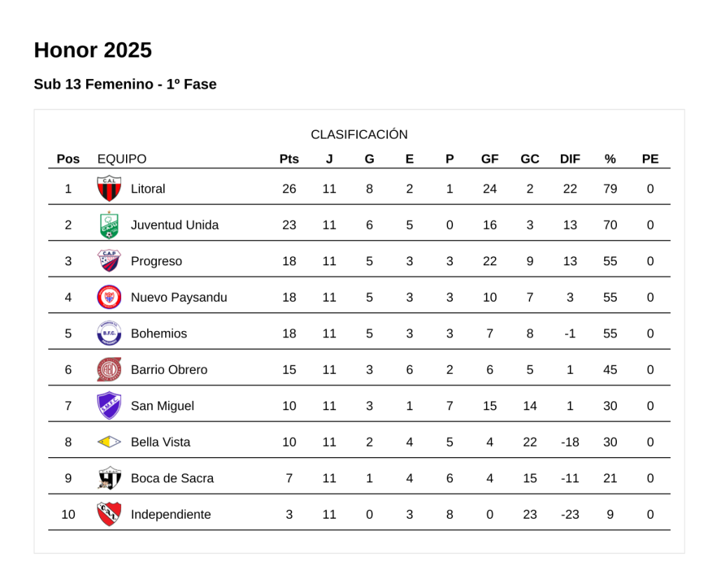Image resolution: width=717 pixels, height=588 pixels.
Task: Click the Honor 2025 heading
Action: (92, 50)
